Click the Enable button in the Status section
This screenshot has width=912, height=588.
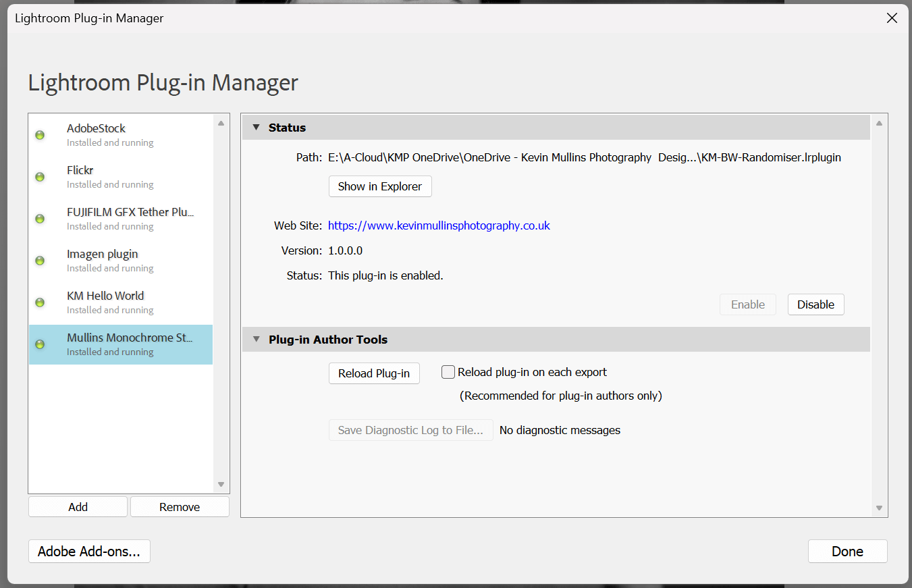(747, 304)
